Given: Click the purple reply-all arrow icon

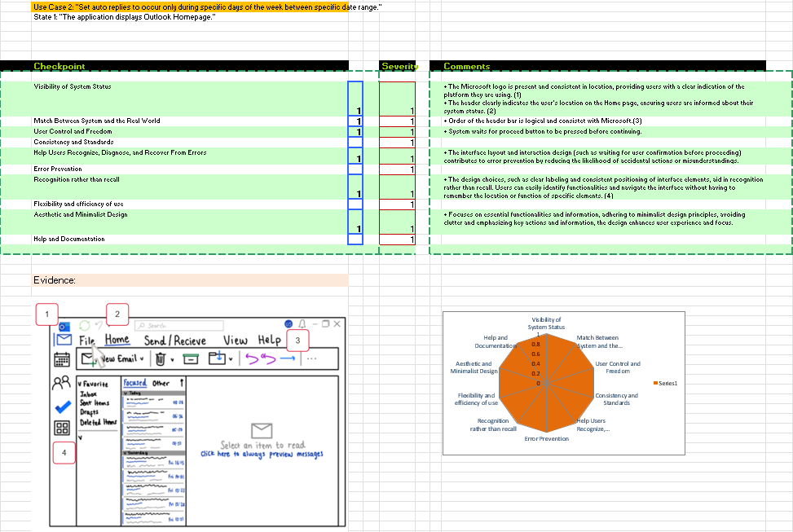Looking at the screenshot, I should click(268, 359).
